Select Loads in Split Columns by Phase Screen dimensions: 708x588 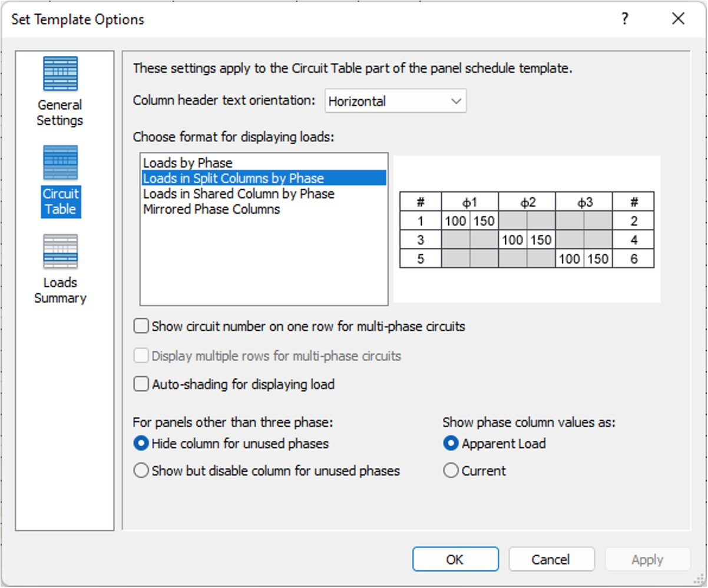233,178
